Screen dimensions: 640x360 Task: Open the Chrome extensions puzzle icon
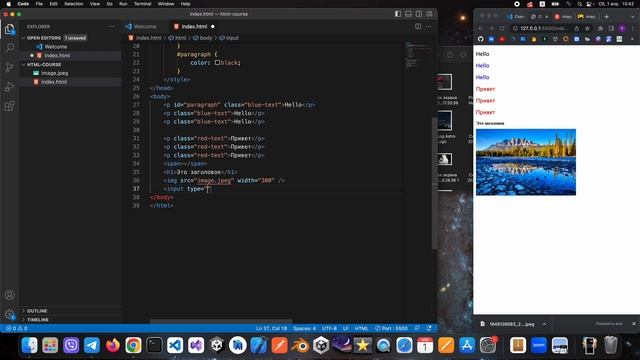coord(600,28)
